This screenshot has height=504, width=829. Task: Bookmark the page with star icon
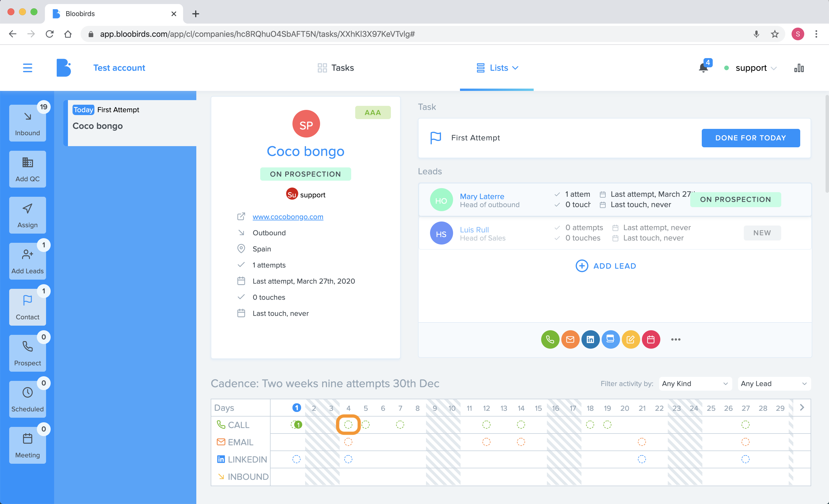click(x=775, y=34)
